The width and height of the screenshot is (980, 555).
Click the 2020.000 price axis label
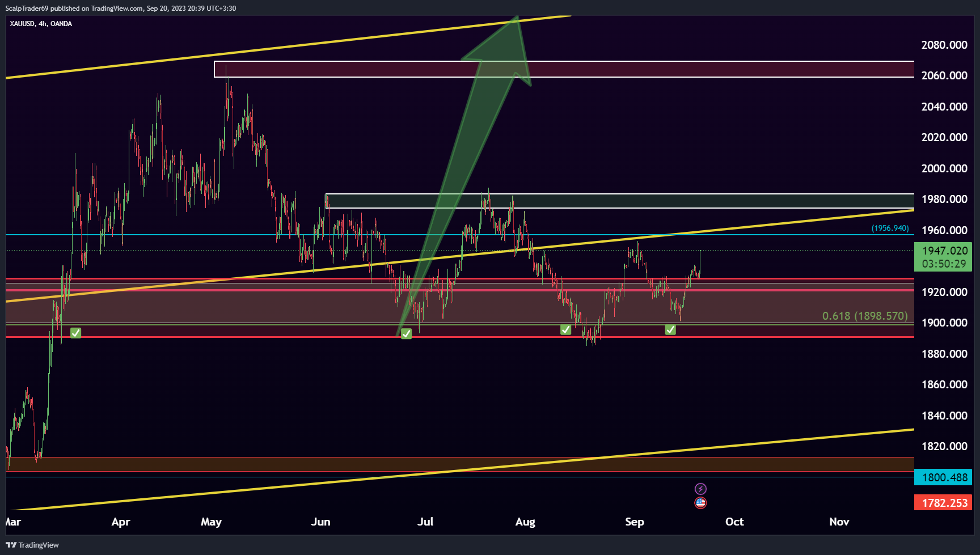(944, 137)
